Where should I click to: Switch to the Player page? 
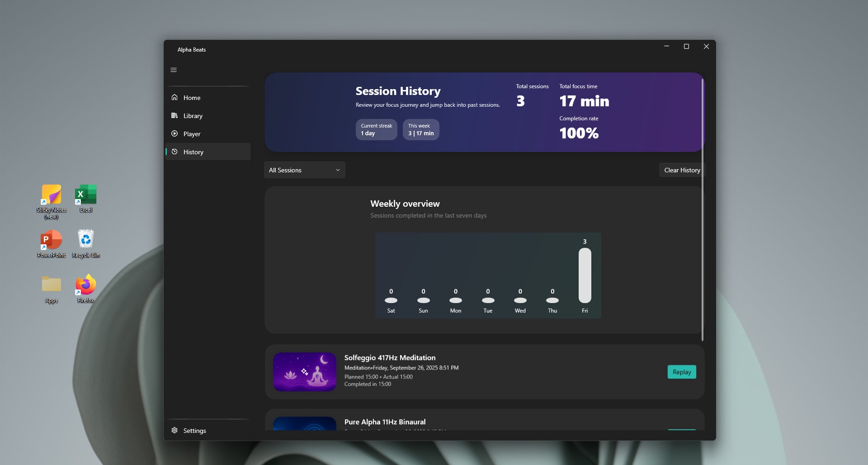point(208,134)
